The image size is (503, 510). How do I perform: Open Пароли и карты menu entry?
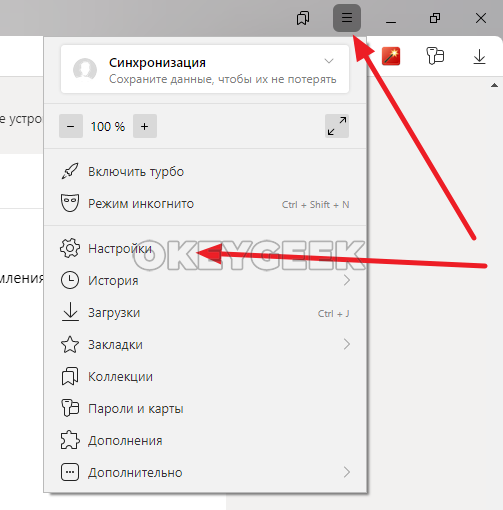205,408
